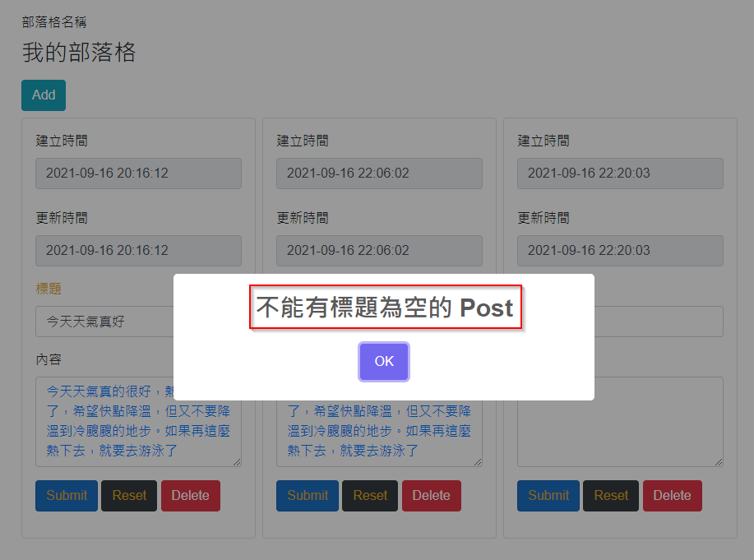Screen dimensions: 754x560
Task: Click resize handle of first post textarea
Action: pos(237,462)
